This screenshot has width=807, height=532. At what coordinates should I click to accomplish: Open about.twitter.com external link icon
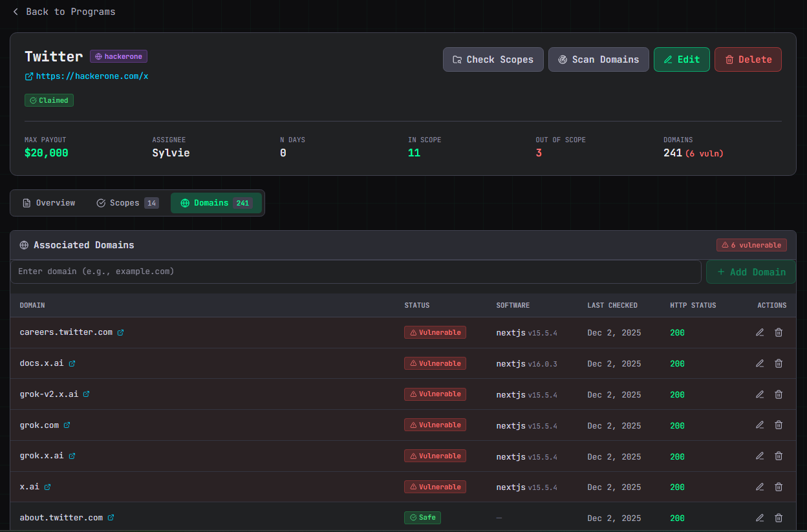coord(111,517)
